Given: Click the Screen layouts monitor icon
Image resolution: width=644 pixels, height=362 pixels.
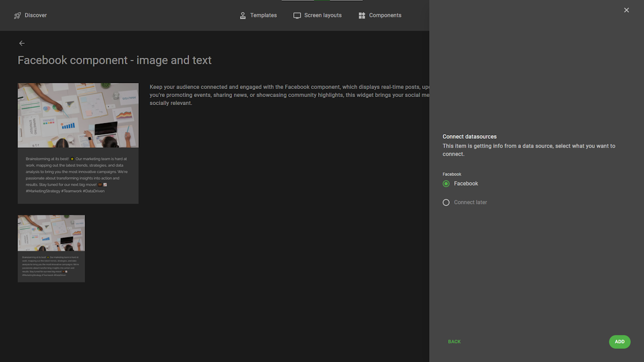Looking at the screenshot, I should pos(297,16).
